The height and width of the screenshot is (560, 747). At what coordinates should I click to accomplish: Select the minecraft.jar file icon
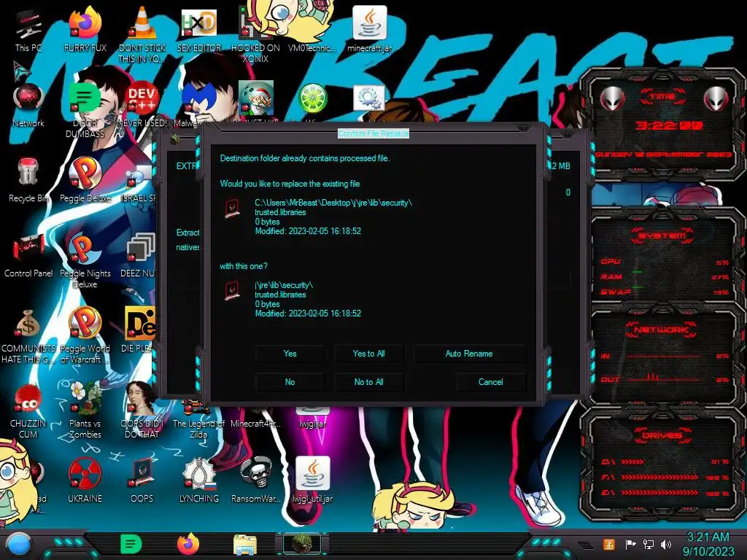(x=369, y=28)
